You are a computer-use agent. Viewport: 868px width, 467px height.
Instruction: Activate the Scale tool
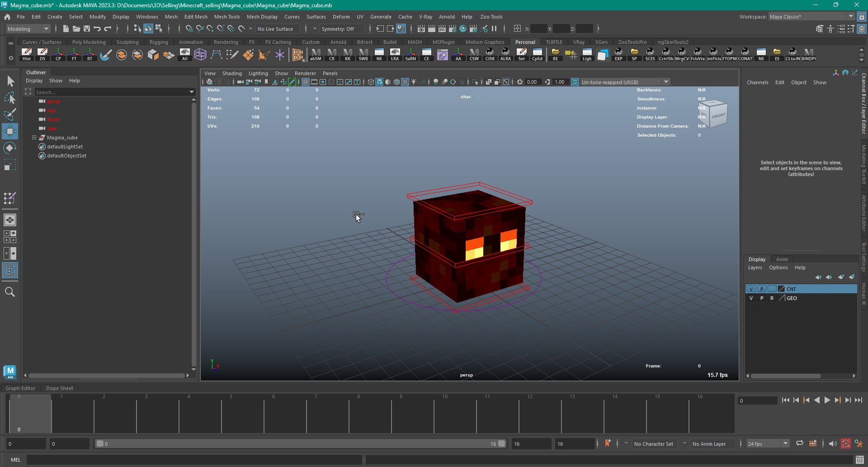click(x=10, y=165)
